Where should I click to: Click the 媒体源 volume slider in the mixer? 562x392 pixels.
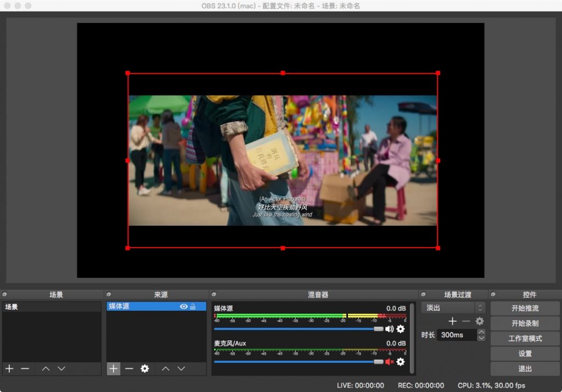299,329
